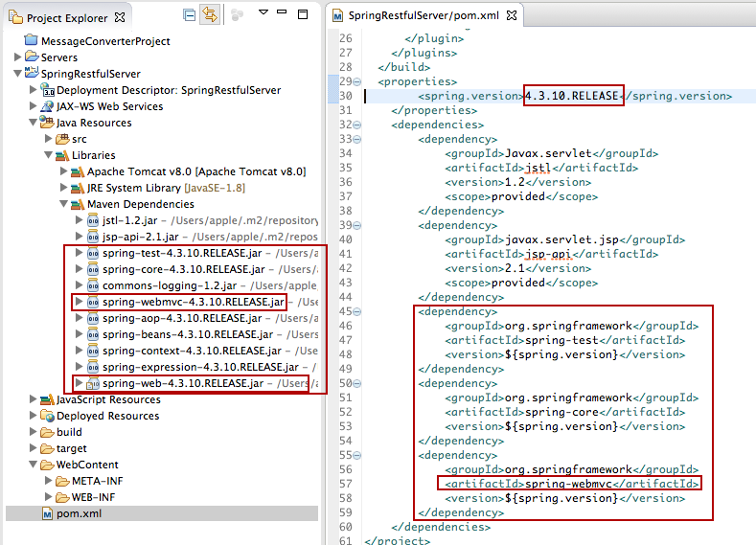Fold the spring-test dependency at line 45

click(357, 311)
